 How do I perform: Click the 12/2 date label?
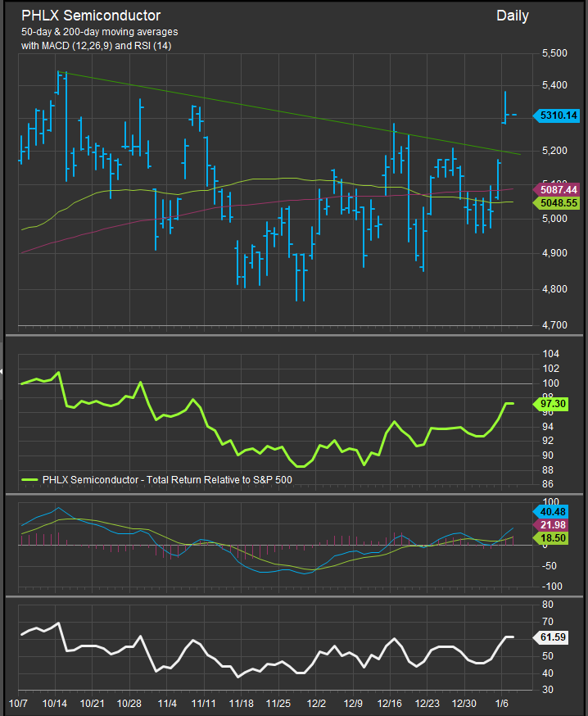pyautogui.click(x=316, y=703)
